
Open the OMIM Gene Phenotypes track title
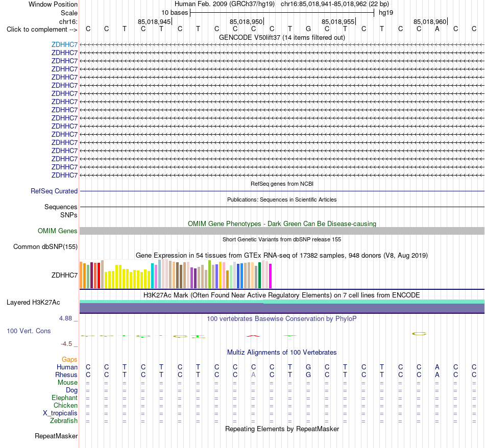click(282, 223)
